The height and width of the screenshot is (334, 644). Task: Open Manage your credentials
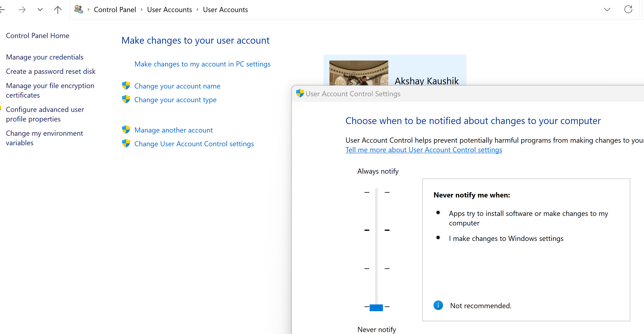click(x=45, y=57)
